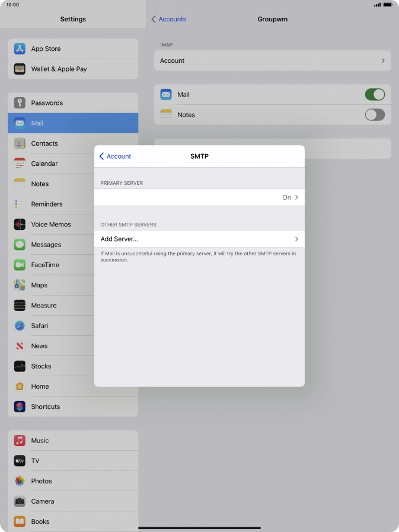Viewport: 399px width, 532px height.
Task: Enable the Notes toggle switch
Action: coord(374,115)
